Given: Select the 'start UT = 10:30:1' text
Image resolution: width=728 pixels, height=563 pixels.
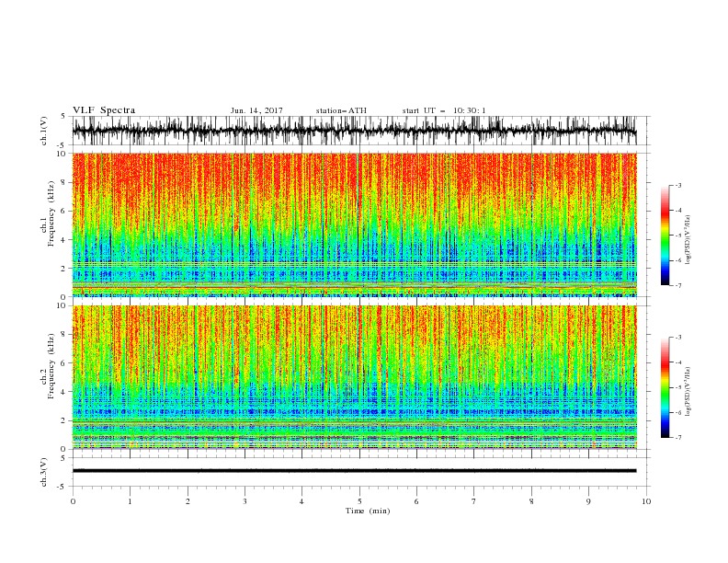Looking at the screenshot, I should pyautogui.click(x=444, y=110).
